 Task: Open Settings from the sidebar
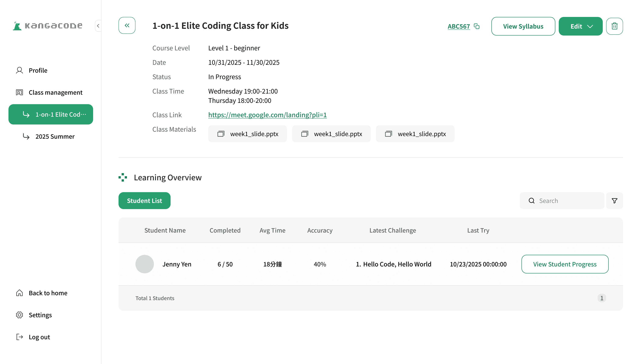click(40, 315)
